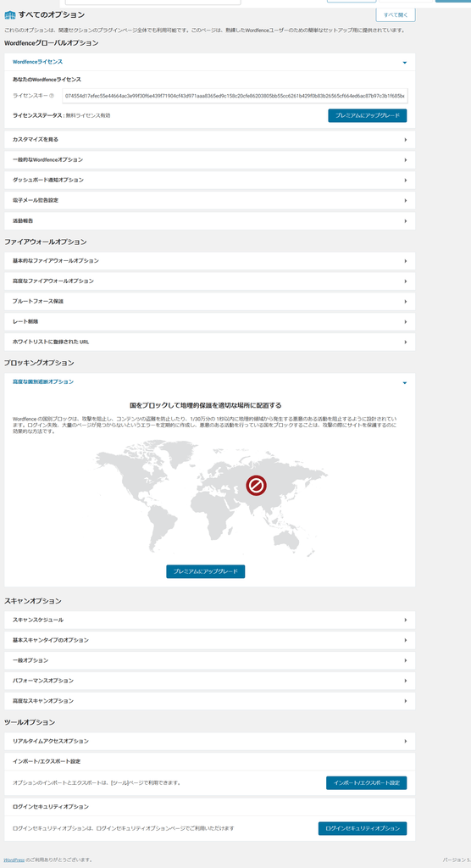
Task: Expand 基本的なファイアウォールオプション section
Action: pyautogui.click(x=210, y=261)
